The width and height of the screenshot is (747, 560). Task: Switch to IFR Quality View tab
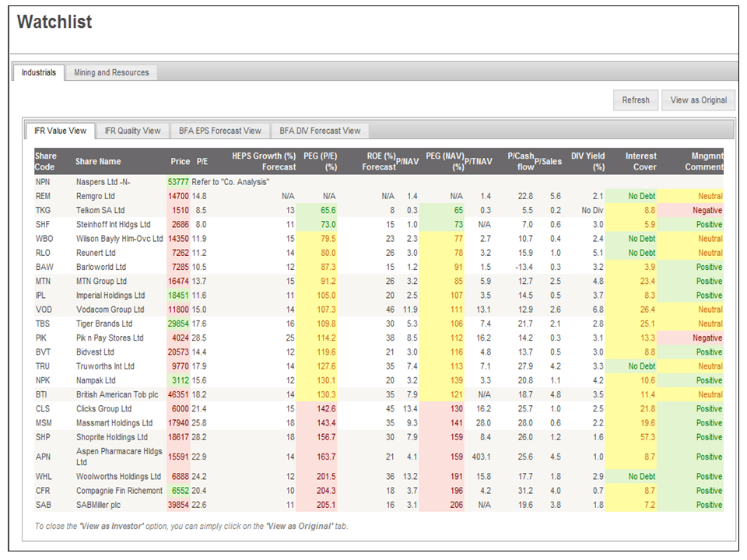(132, 131)
